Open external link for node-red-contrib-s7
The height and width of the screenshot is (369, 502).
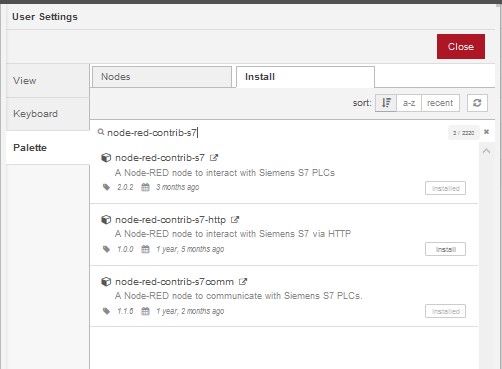click(214, 158)
